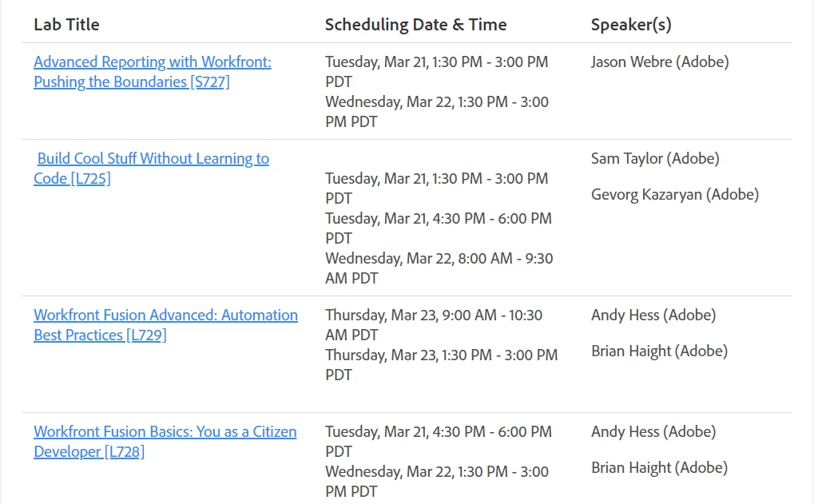Screen dimensions: 814x504
Task: Open Advanced Reporting with Workfront lab link
Action: click(x=153, y=72)
